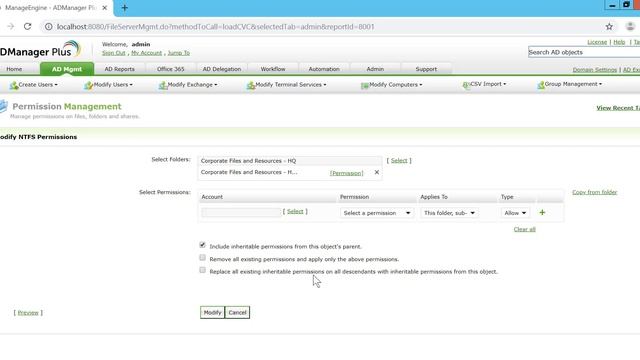The image size is (640, 360).
Task: Open the Automation tab
Action: (x=324, y=69)
